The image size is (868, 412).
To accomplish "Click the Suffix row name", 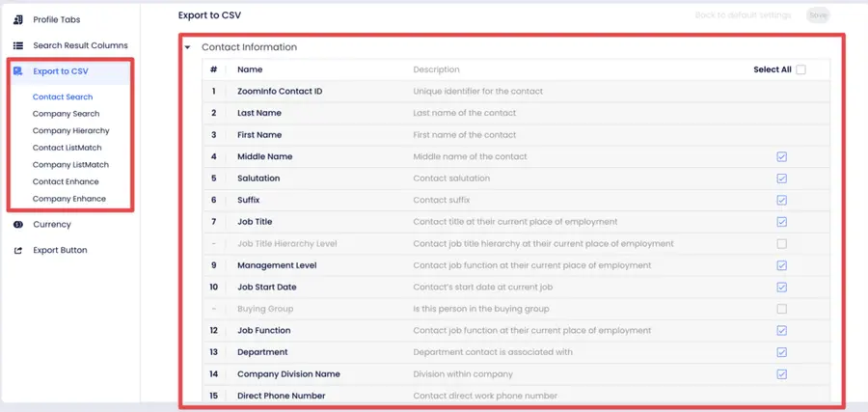I will [x=249, y=200].
